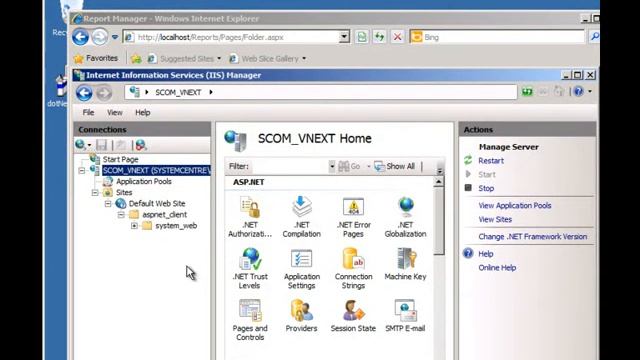This screenshot has width=640, height=360.
Task: Click the green refresh icon in IIS toolbar
Action: (527, 91)
